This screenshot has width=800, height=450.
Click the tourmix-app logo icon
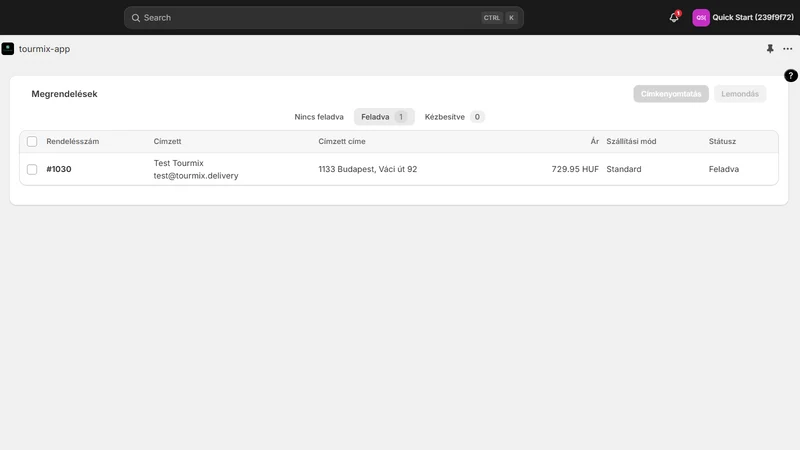point(8,48)
